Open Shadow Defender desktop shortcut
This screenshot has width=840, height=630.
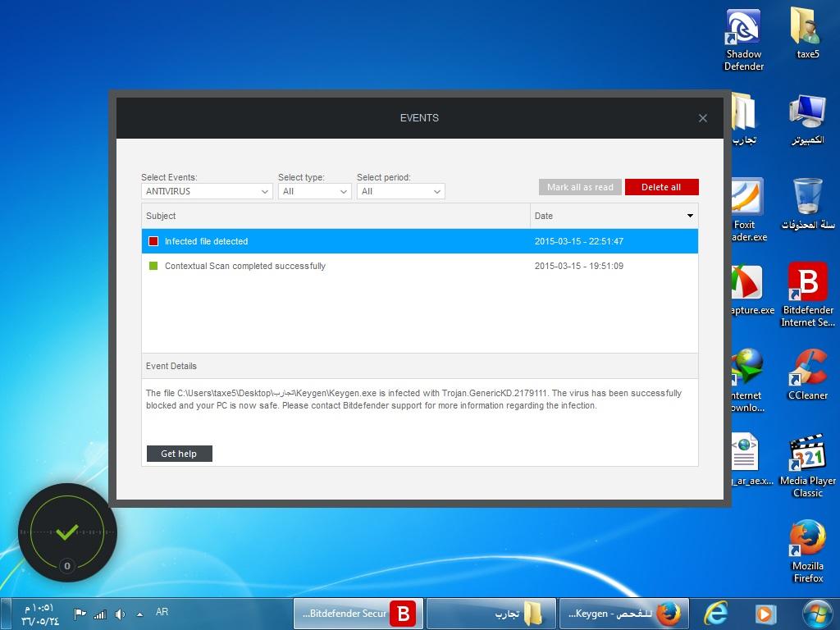[x=743, y=40]
